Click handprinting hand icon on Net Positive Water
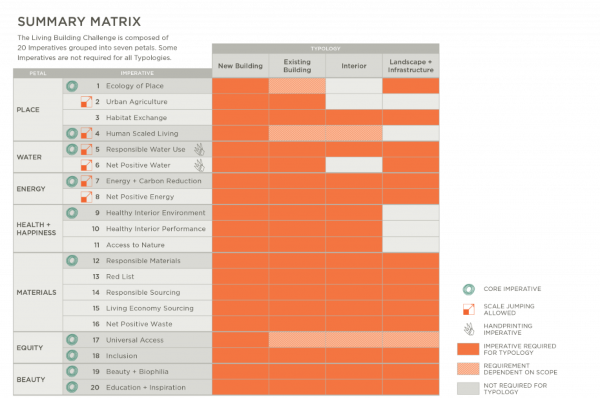The width and height of the screenshot is (600, 398). pos(199,165)
